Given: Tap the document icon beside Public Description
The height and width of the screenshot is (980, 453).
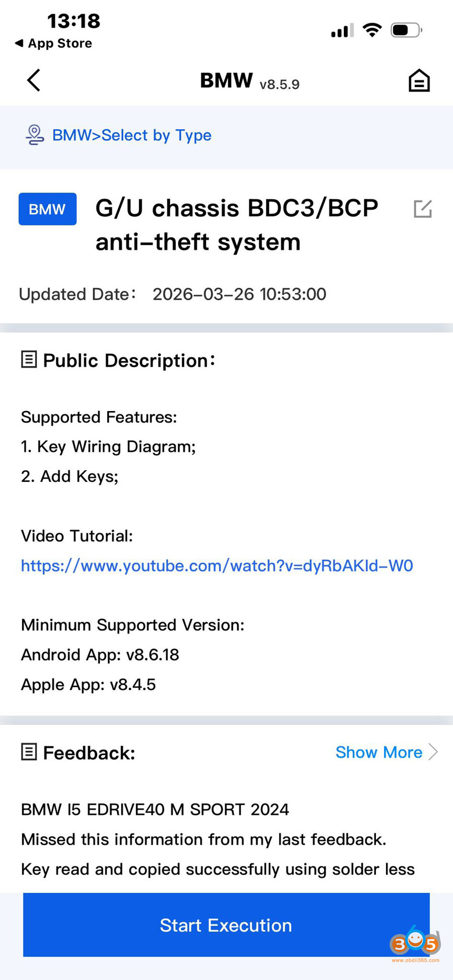Looking at the screenshot, I should point(29,359).
